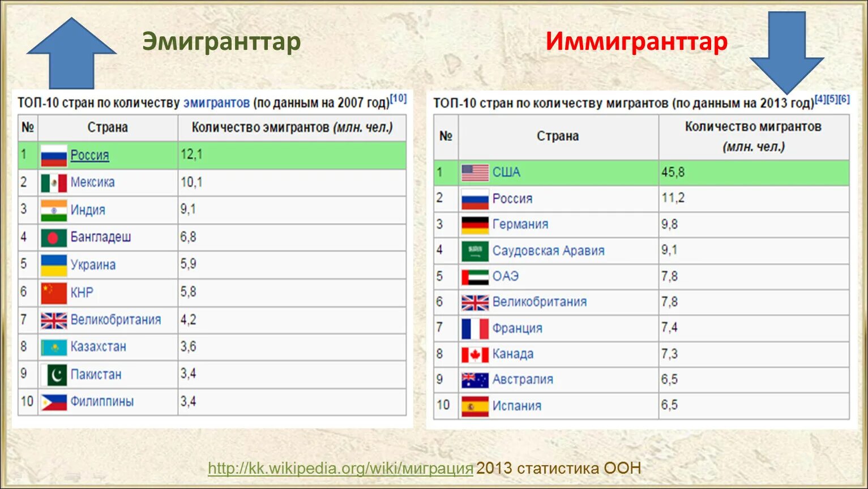Open Россия link in emigrants table
Viewport: 868px width, 489px height.
[x=89, y=155]
